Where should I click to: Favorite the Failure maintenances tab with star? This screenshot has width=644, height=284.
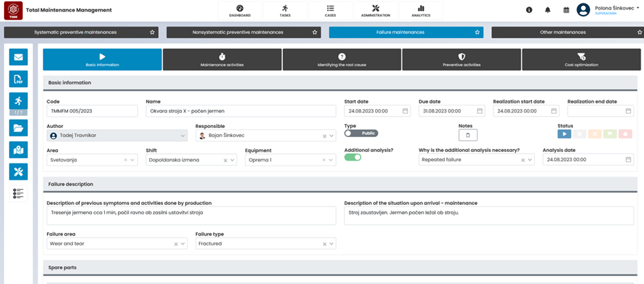(x=476, y=32)
